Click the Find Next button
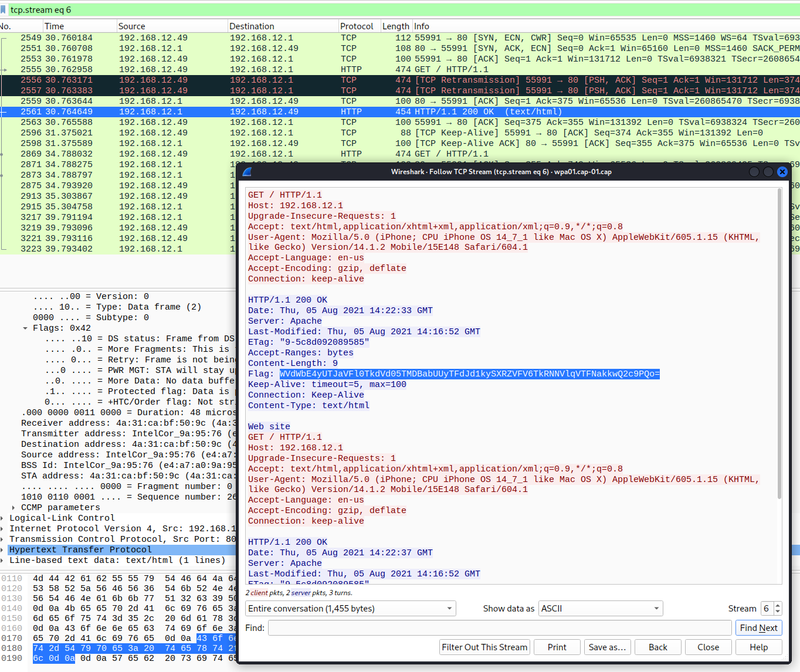Image resolution: width=800 pixels, height=672 pixels. [758, 628]
